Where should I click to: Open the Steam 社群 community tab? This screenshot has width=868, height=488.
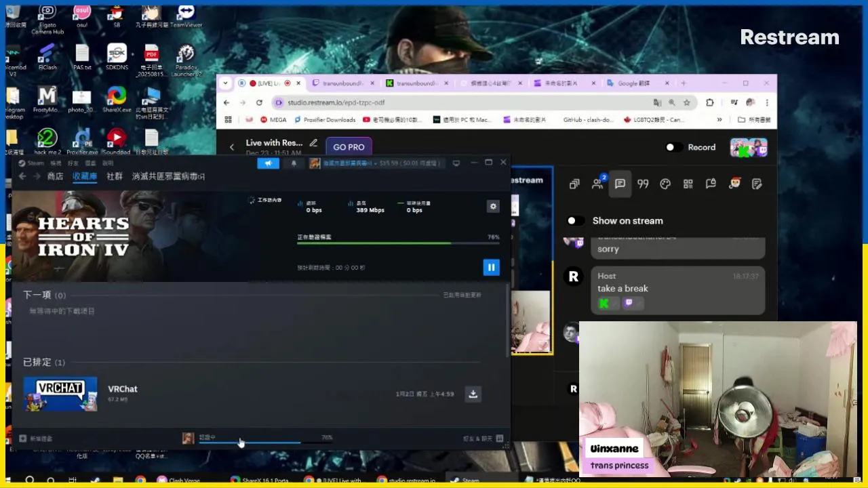click(115, 176)
